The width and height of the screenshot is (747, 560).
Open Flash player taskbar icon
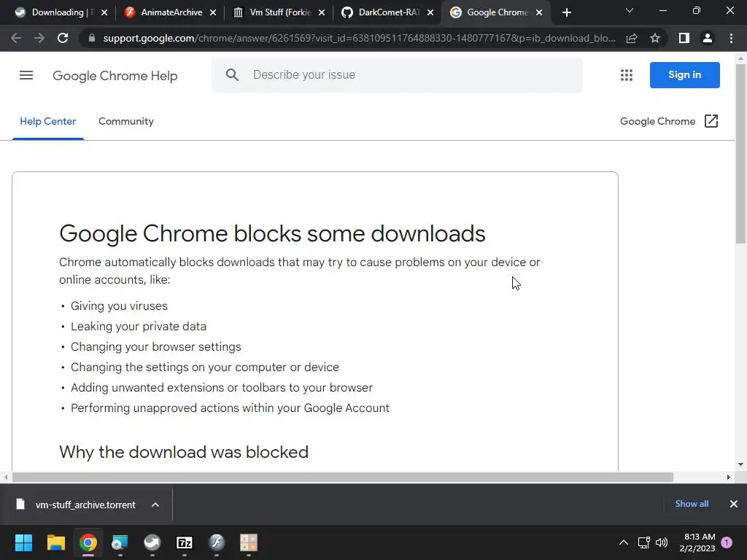(216, 542)
